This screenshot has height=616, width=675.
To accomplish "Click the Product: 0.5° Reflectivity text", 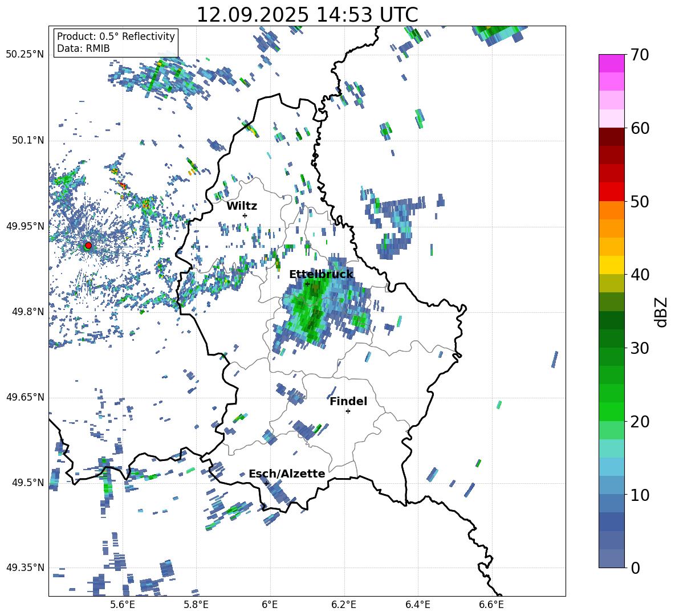I will 116,36.
